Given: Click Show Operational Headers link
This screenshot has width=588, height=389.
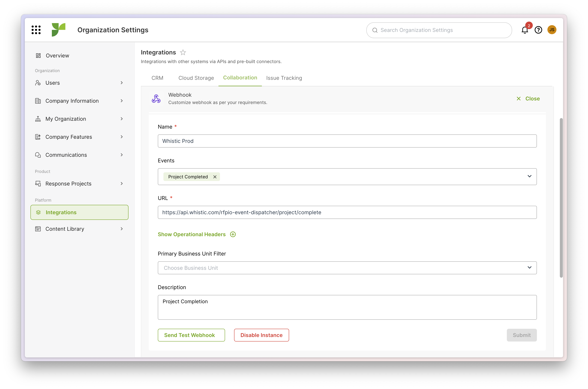Looking at the screenshot, I should point(192,234).
